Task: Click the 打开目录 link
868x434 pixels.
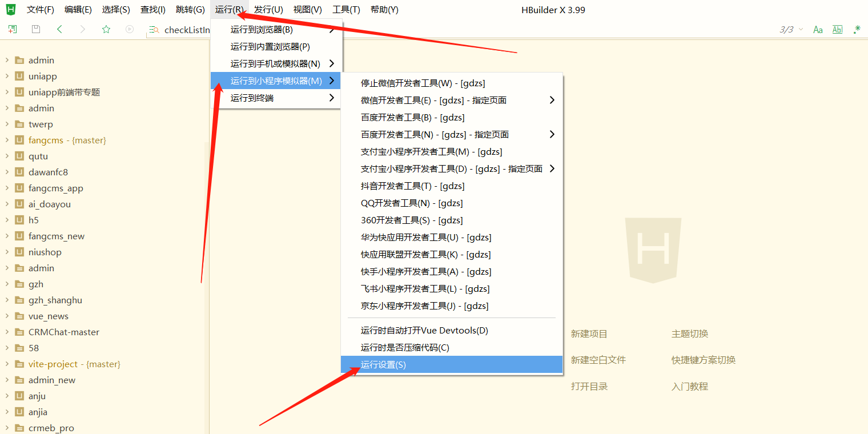Action: point(589,386)
